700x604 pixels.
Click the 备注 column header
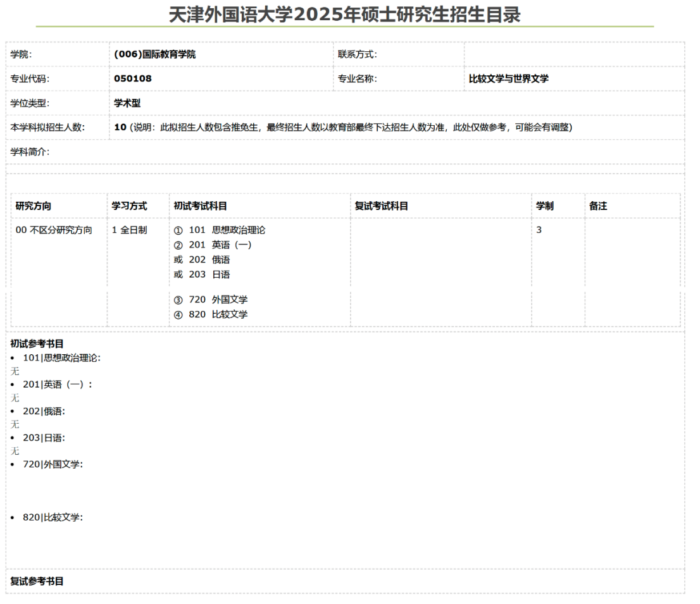(x=598, y=206)
